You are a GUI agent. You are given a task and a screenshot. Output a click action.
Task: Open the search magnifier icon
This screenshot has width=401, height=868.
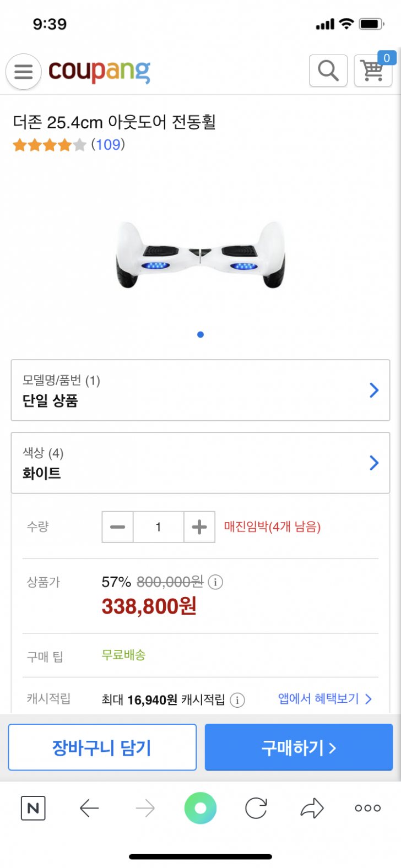(328, 71)
